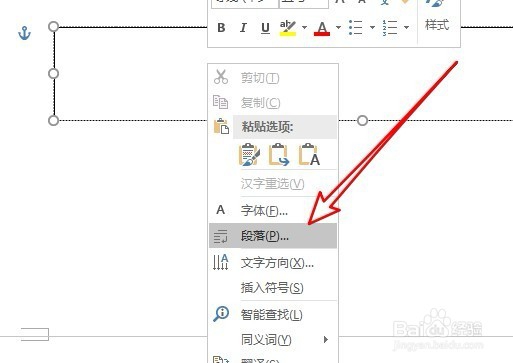This screenshot has height=363, width=513.
Task: Click the paragraph lines icon
Action: [220, 236]
